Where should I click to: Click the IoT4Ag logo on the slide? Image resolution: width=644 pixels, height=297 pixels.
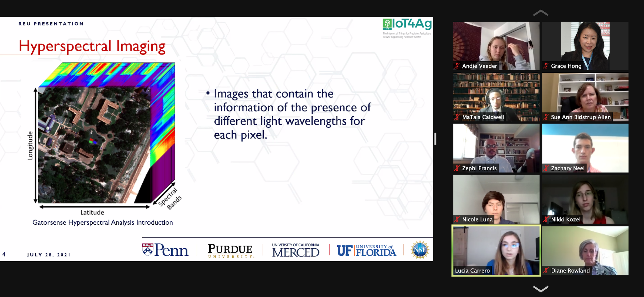407,28
